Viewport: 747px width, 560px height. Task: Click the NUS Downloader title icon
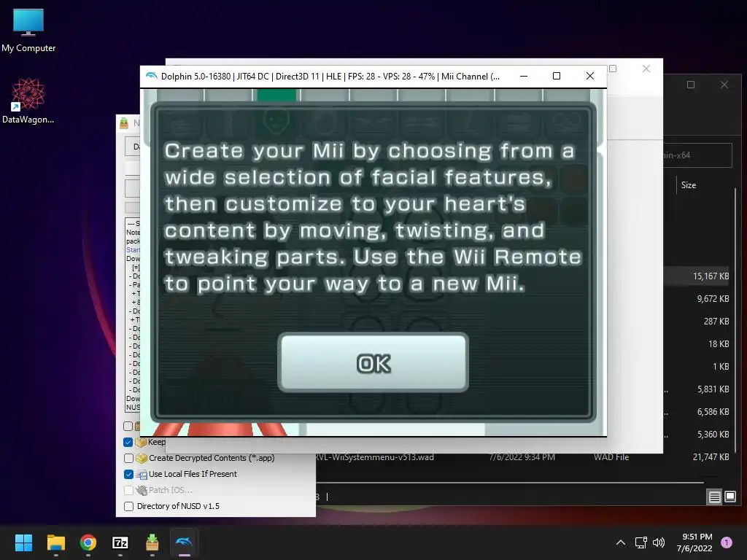(124, 123)
